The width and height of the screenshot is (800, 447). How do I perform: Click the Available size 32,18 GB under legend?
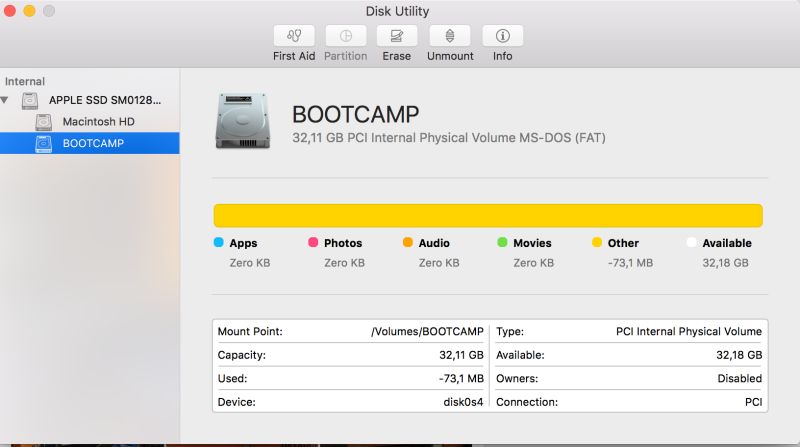pyautogui.click(x=726, y=263)
